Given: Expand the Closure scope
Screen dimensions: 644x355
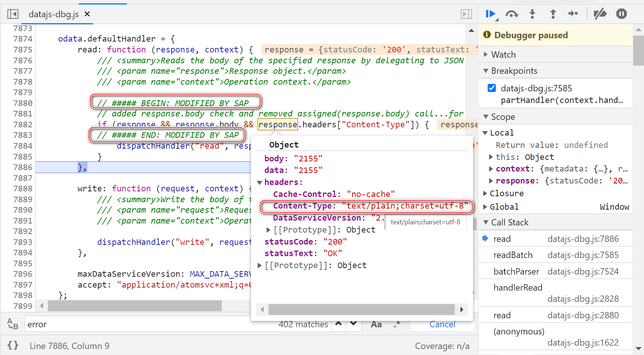Looking at the screenshot, I should click(x=485, y=194).
